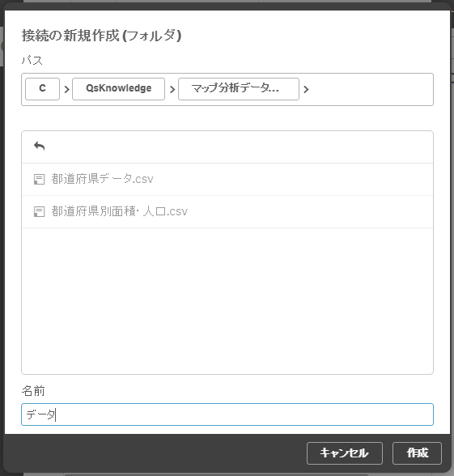The width and height of the screenshot is (454, 476).
Task: Click the 接続の新規作成 (フォルダ) title
Action: 101,36
